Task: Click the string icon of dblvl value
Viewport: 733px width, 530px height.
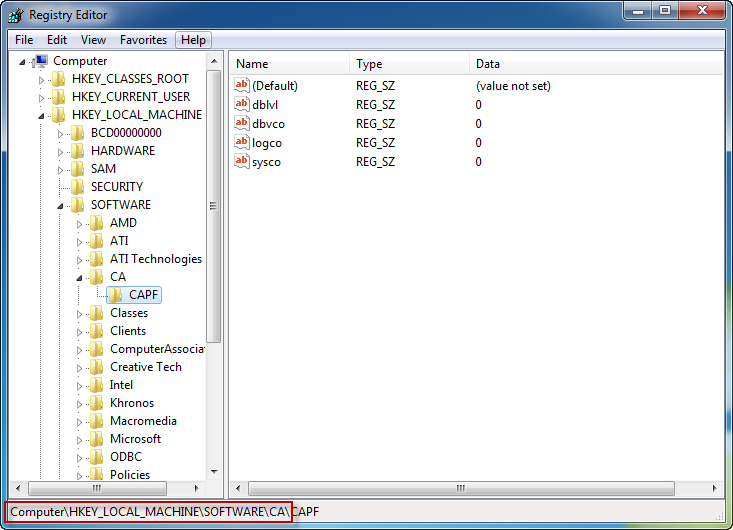Action: [x=242, y=104]
